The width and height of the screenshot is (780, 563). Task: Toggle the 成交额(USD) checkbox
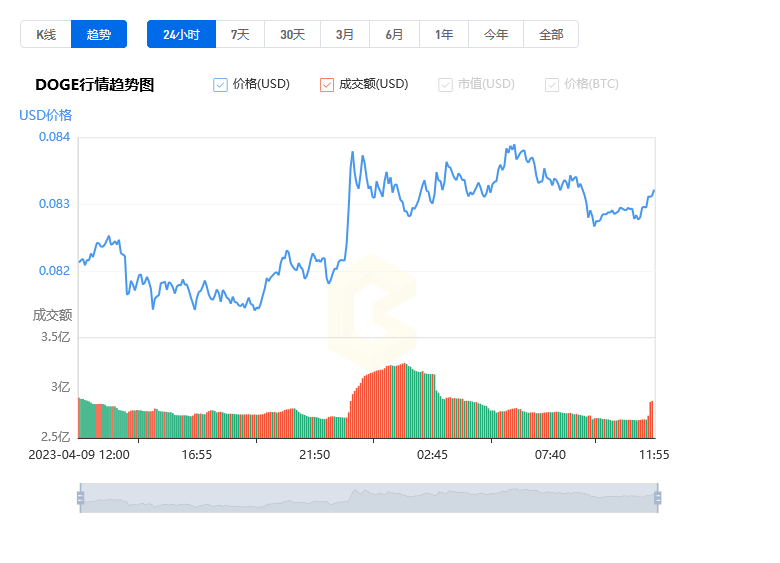click(327, 85)
